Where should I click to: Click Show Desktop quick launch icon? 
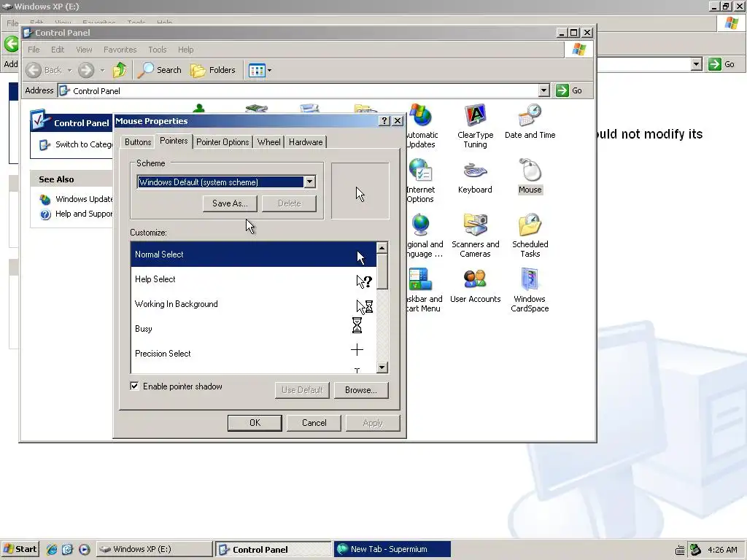68,549
